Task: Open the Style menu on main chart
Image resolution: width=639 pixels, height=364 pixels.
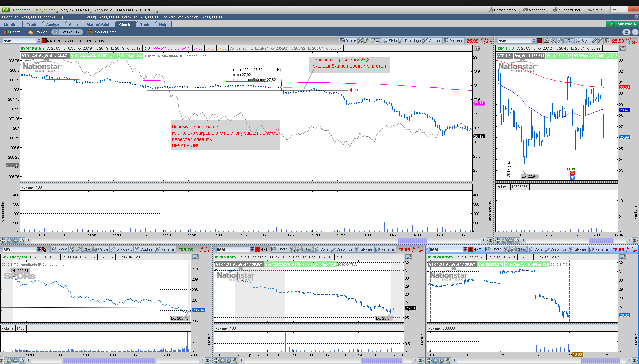Action: point(390,41)
